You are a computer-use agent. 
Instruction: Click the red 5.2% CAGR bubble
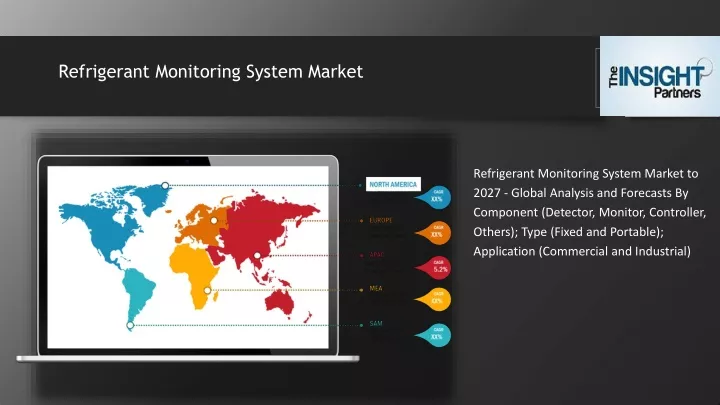coord(434,267)
